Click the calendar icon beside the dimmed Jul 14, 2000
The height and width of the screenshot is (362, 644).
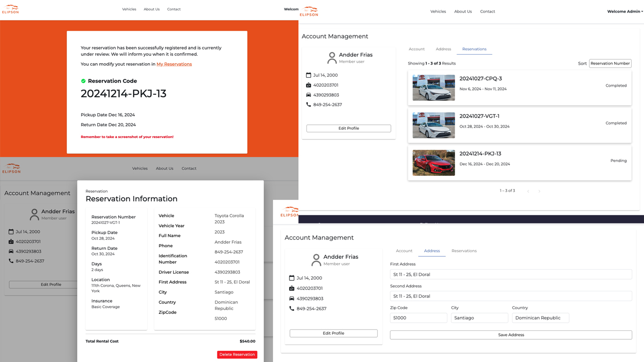pyautogui.click(x=11, y=232)
